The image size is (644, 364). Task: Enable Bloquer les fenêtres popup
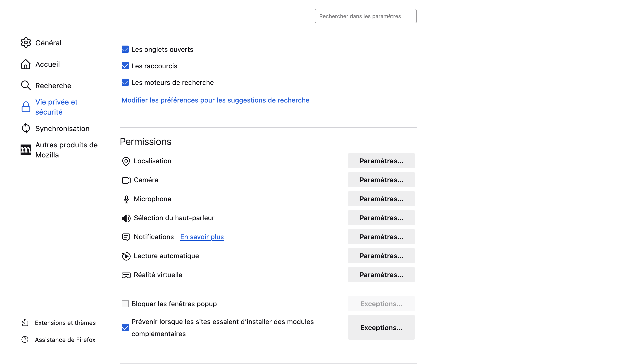pyautogui.click(x=125, y=303)
